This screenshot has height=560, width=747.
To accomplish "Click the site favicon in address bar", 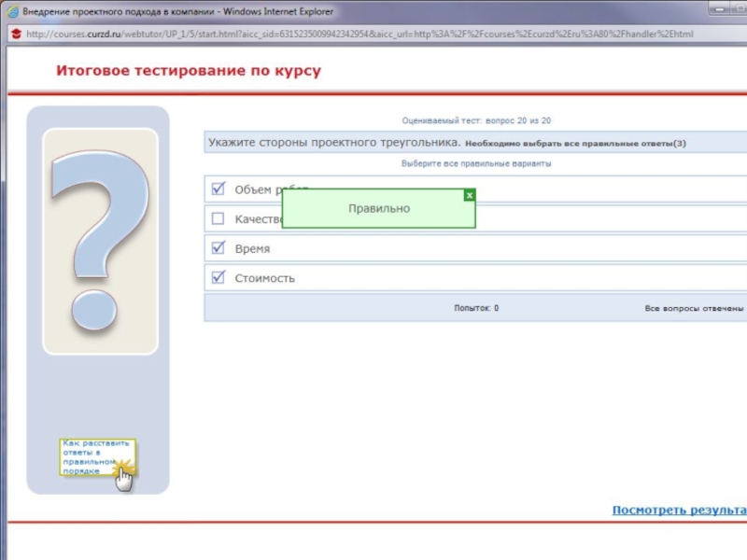I will [16, 34].
